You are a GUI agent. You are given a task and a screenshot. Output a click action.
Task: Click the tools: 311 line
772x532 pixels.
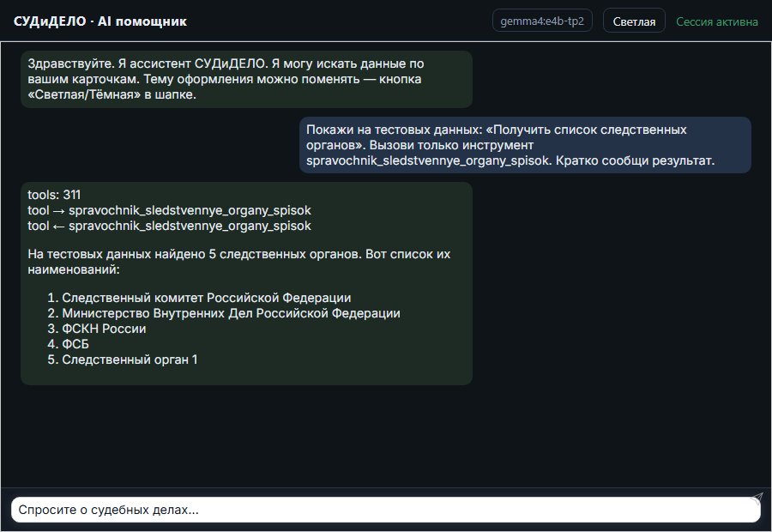(54, 195)
